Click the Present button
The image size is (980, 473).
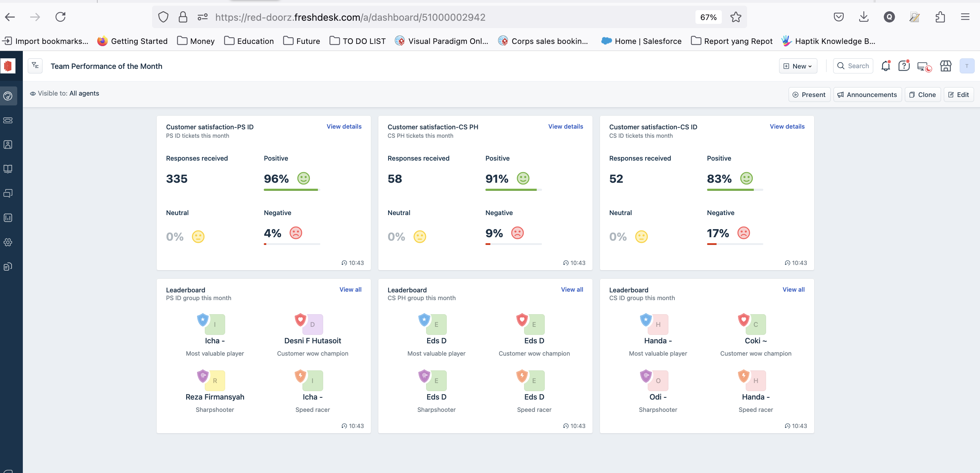click(x=809, y=95)
